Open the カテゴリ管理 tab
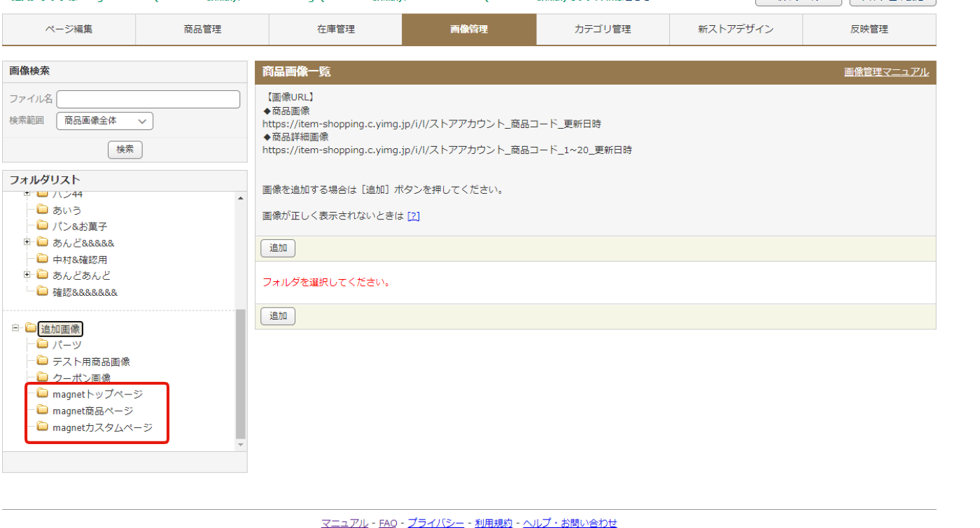Viewport: 980px width, 528px height. [x=603, y=29]
